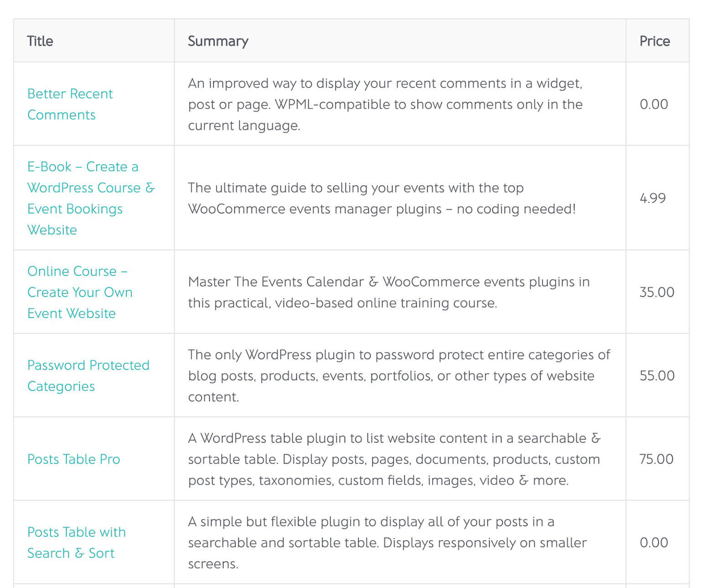The image size is (702, 588).
Task: Sort table by the Price column header
Action: coord(655,41)
